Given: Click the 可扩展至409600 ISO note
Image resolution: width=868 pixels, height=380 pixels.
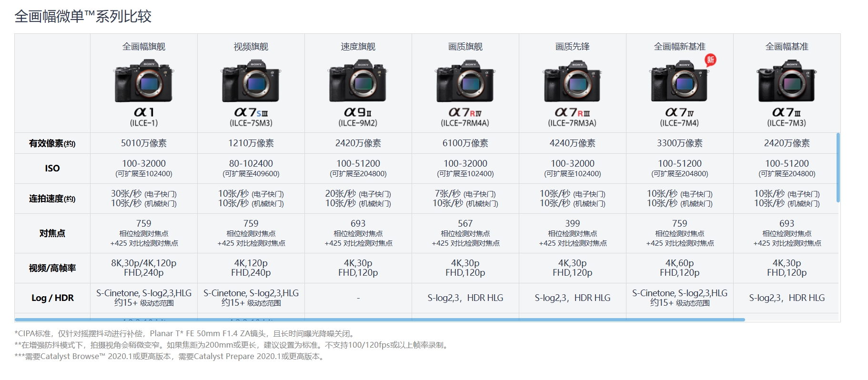Looking at the screenshot, I should [251, 174].
